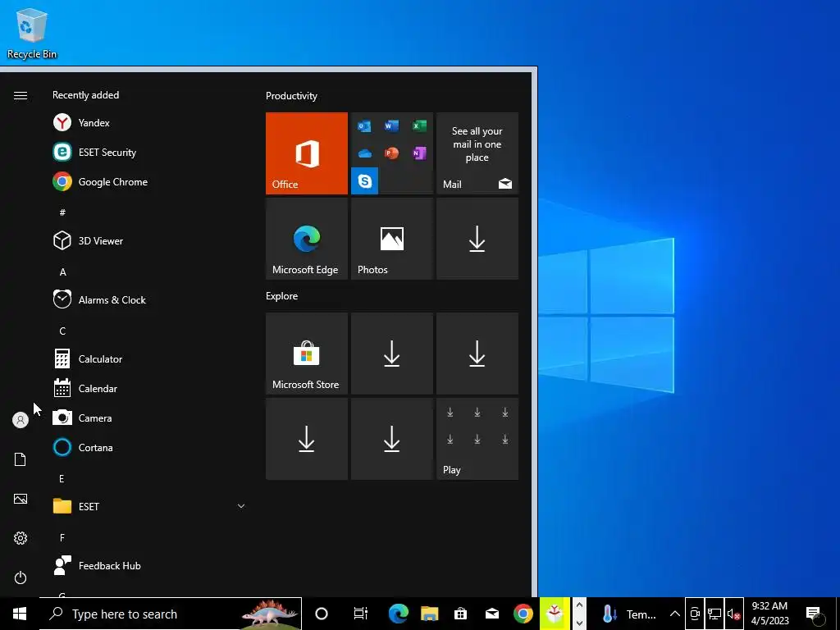The width and height of the screenshot is (840, 630).
Task: Open Mail from the taskbar
Action: [x=492, y=614]
